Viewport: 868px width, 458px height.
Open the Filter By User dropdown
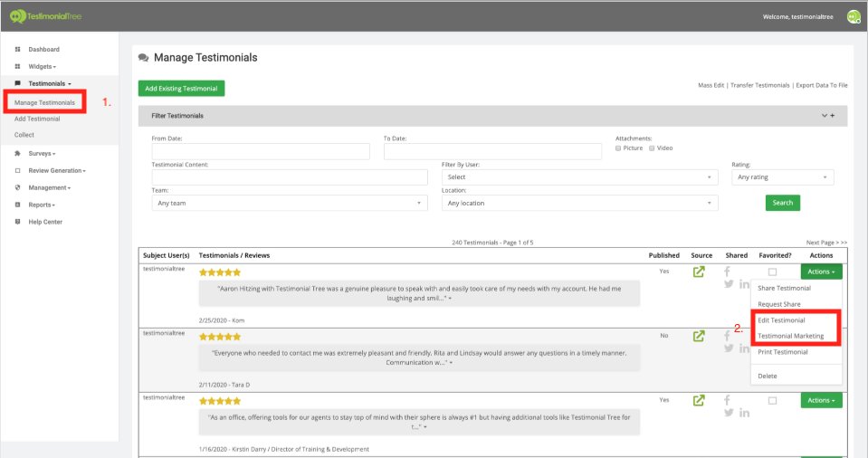(579, 177)
